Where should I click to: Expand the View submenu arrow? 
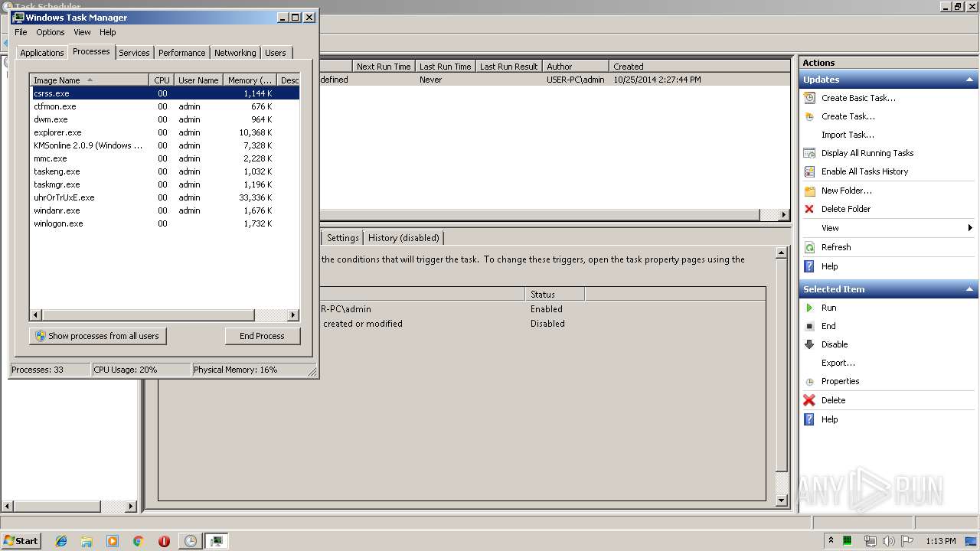click(x=970, y=228)
